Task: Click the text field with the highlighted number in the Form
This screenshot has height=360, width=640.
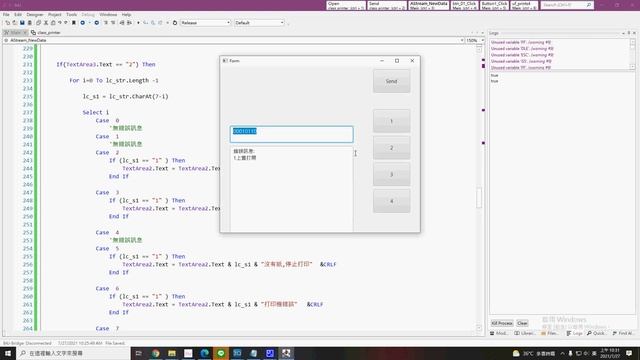Action: click(x=291, y=134)
